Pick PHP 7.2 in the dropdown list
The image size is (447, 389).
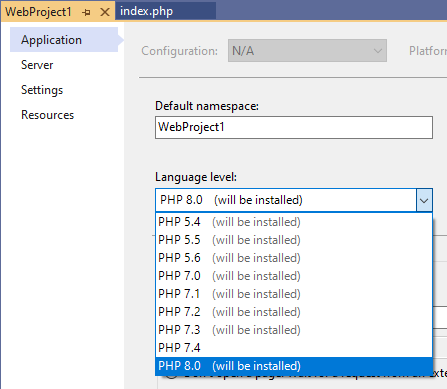(x=294, y=312)
